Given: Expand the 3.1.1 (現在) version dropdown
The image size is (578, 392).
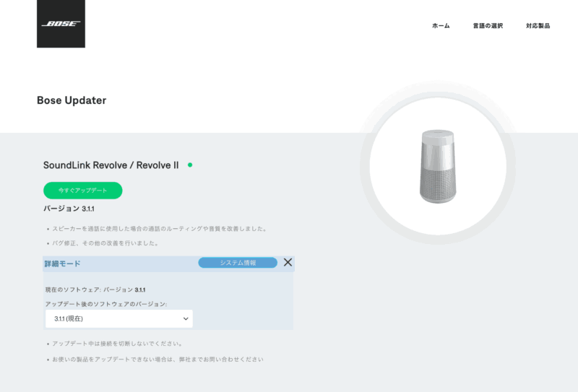Looking at the screenshot, I should pyautogui.click(x=119, y=318).
